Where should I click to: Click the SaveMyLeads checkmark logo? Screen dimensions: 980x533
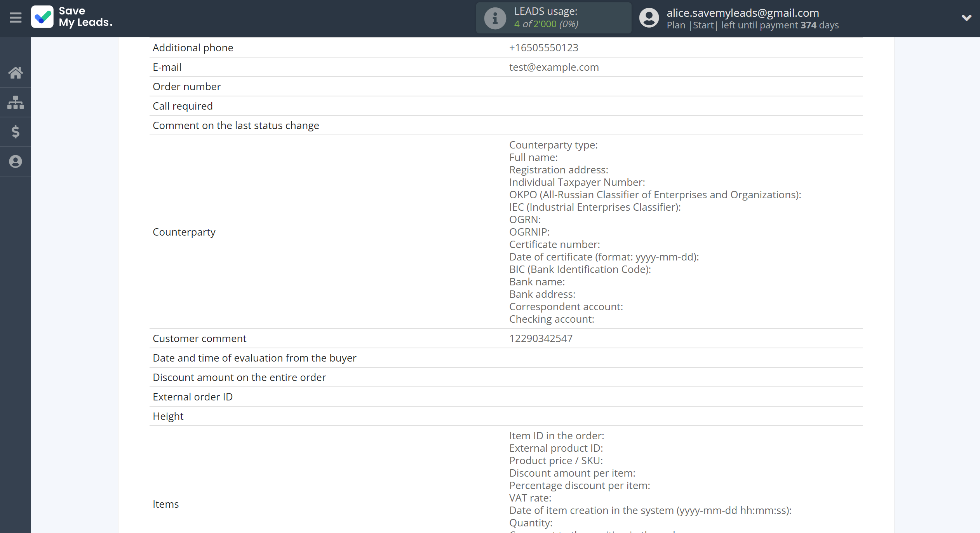click(42, 17)
